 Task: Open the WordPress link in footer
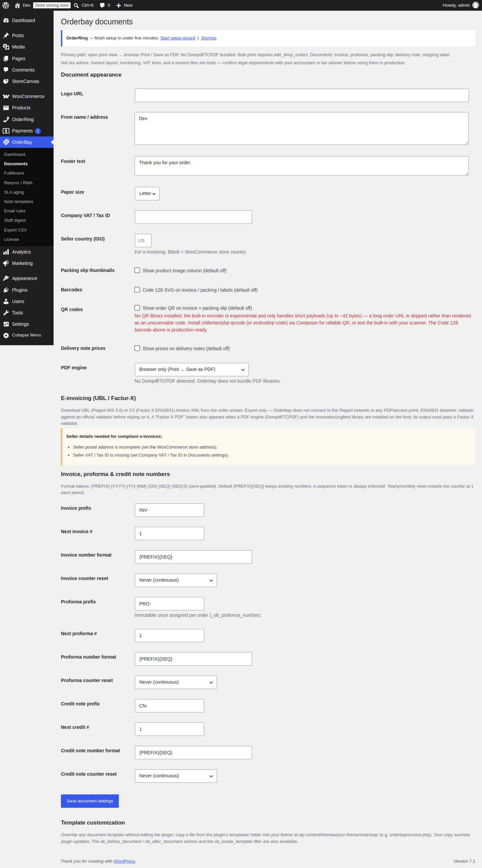124,862
